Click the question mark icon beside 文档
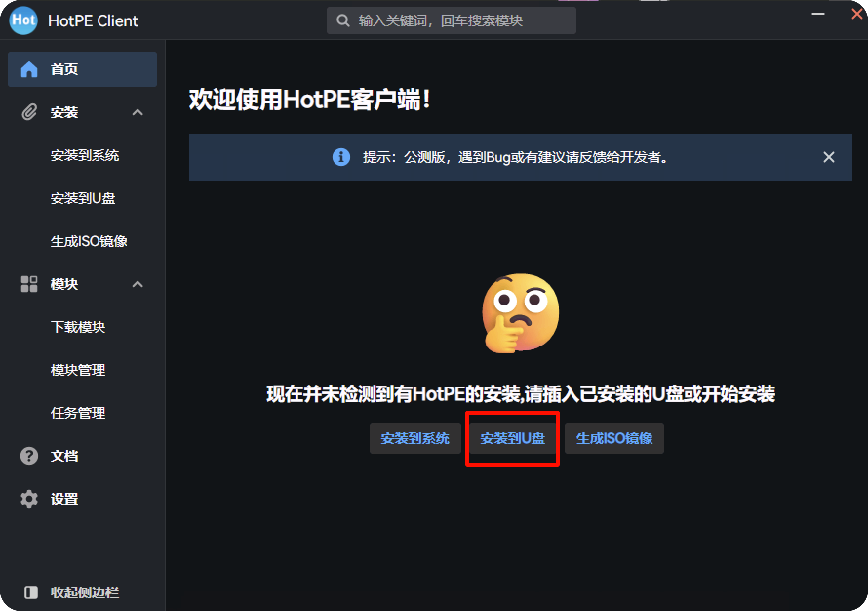The height and width of the screenshot is (611, 868). click(29, 456)
